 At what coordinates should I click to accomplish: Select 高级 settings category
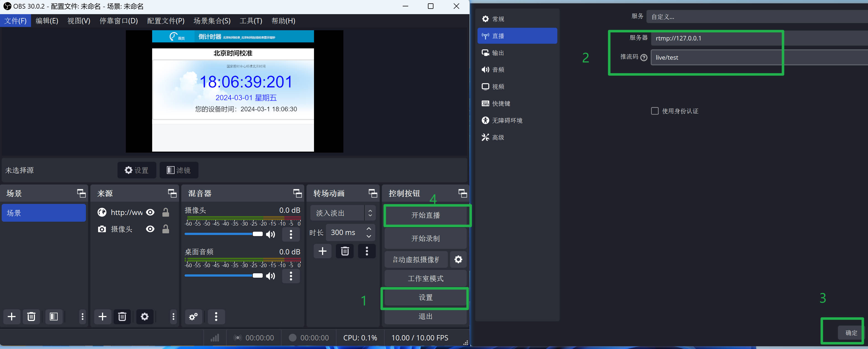[517, 137]
